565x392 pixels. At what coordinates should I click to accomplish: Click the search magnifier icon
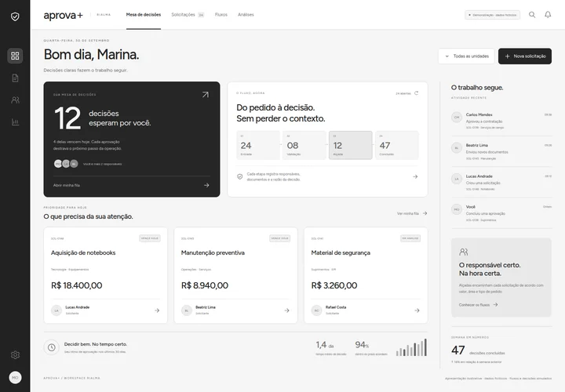[x=532, y=15]
